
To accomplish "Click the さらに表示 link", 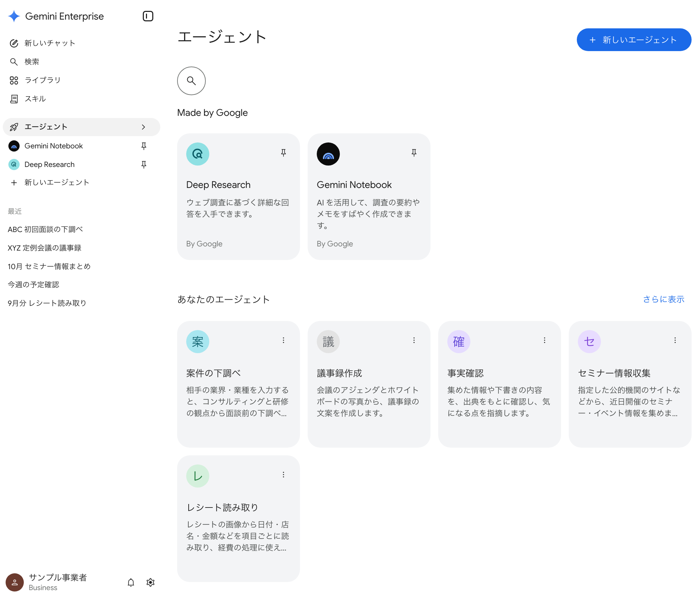I will pos(664,299).
